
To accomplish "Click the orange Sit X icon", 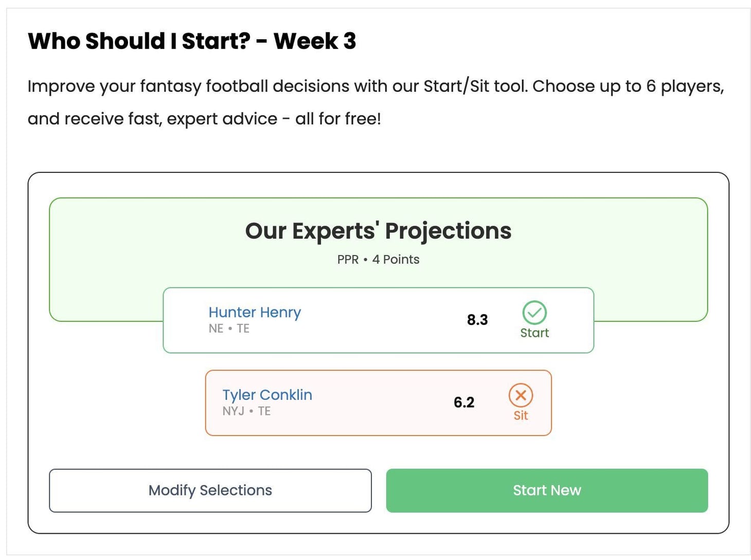I will pos(521,395).
